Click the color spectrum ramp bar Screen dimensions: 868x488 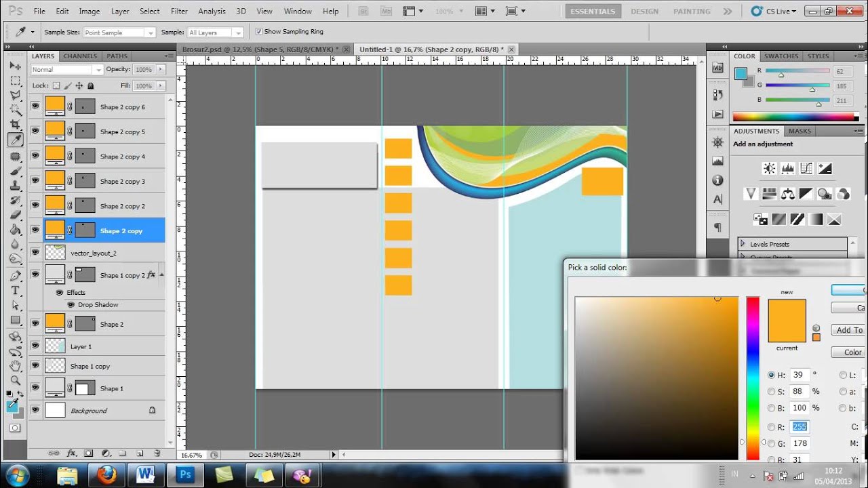click(795, 117)
